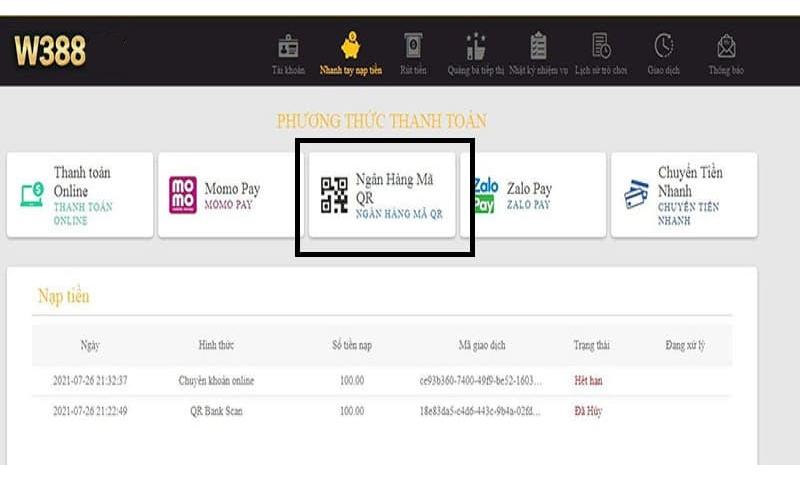Choose Ngân Hàng Mã QR payment method

tap(382, 195)
